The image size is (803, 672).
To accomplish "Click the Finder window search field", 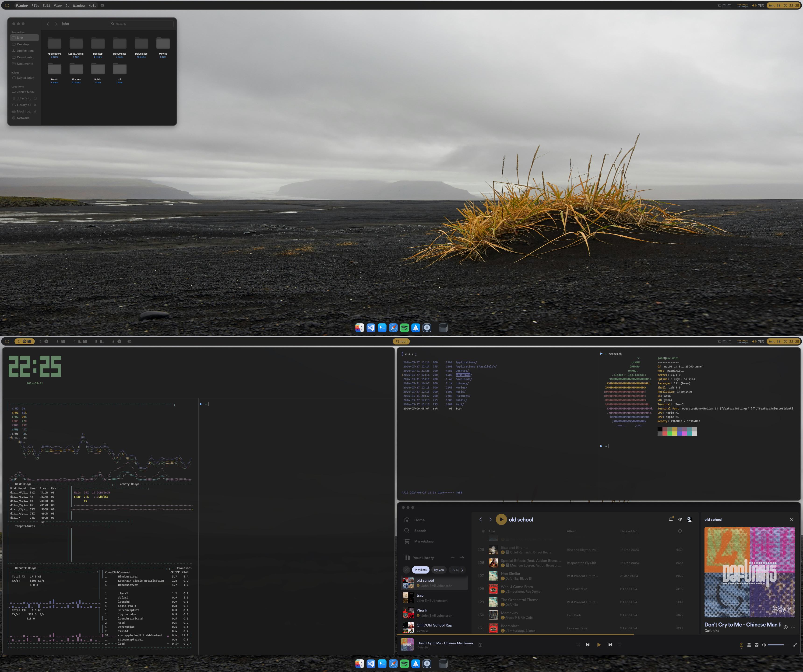I will click(x=141, y=24).
